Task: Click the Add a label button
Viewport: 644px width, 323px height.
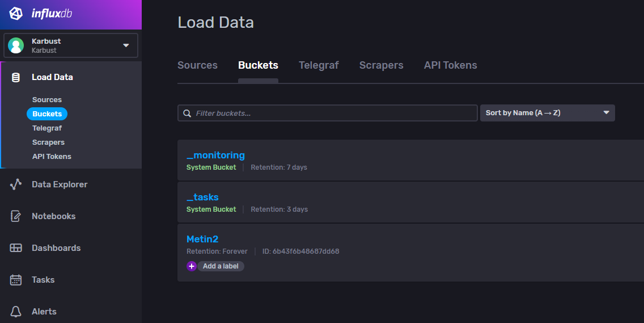Action: (221, 266)
